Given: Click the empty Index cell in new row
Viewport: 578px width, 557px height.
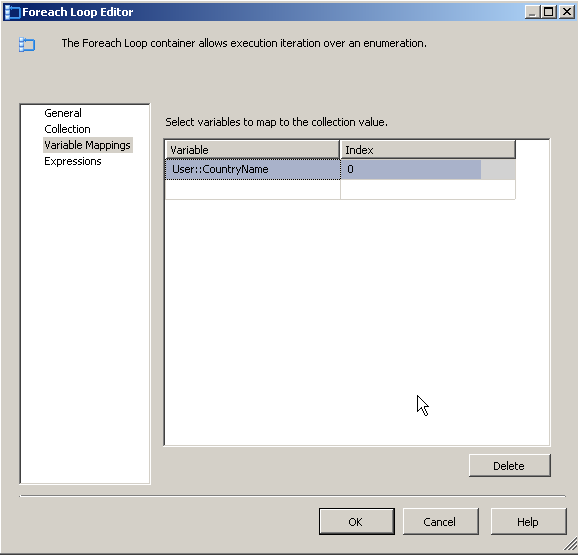Looking at the screenshot, I should coord(428,189).
